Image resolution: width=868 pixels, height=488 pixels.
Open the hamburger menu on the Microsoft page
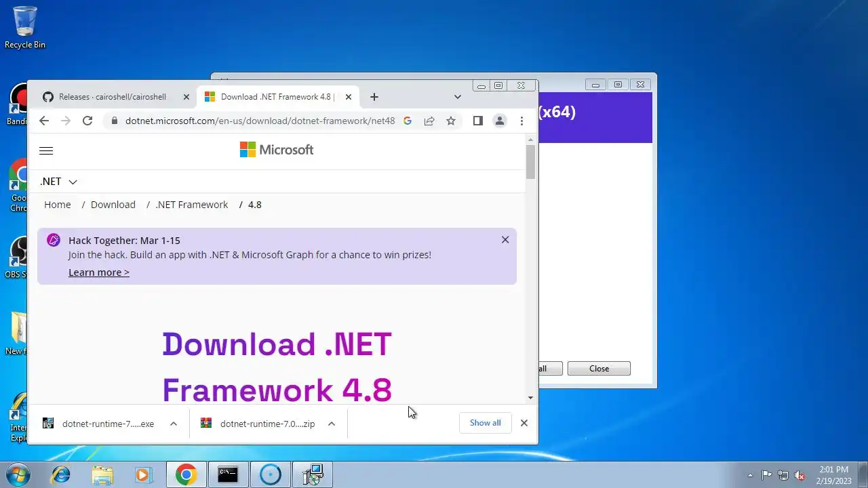tap(46, 151)
